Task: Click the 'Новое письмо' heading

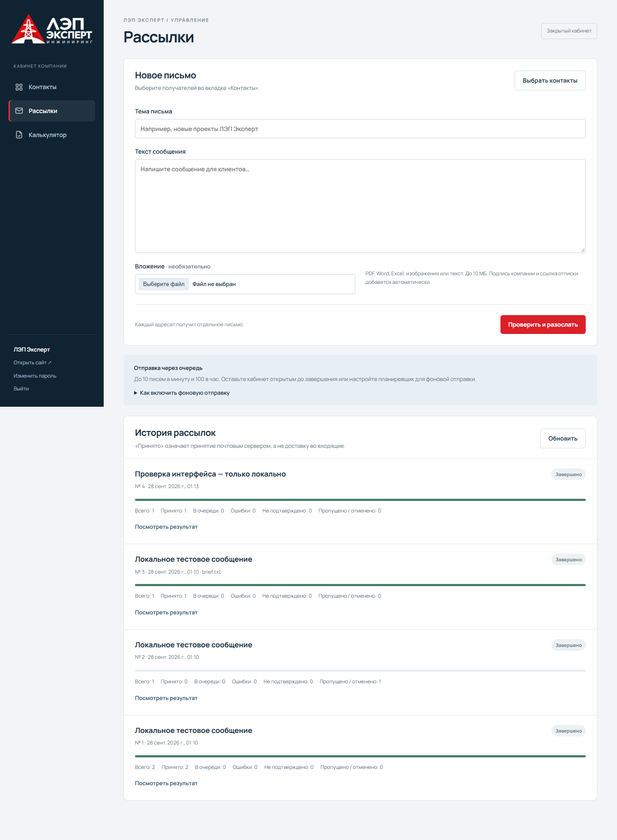Action: tap(165, 75)
